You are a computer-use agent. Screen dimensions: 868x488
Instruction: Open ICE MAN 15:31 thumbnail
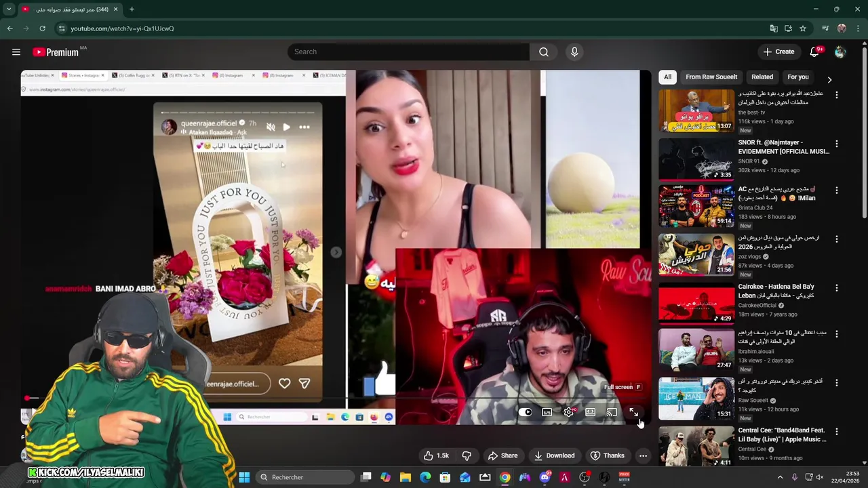[696, 398]
